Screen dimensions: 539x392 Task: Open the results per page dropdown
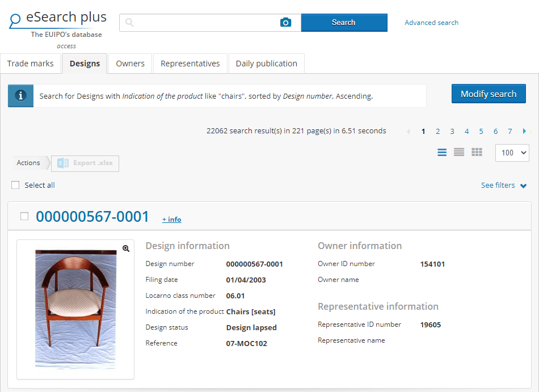tap(512, 153)
